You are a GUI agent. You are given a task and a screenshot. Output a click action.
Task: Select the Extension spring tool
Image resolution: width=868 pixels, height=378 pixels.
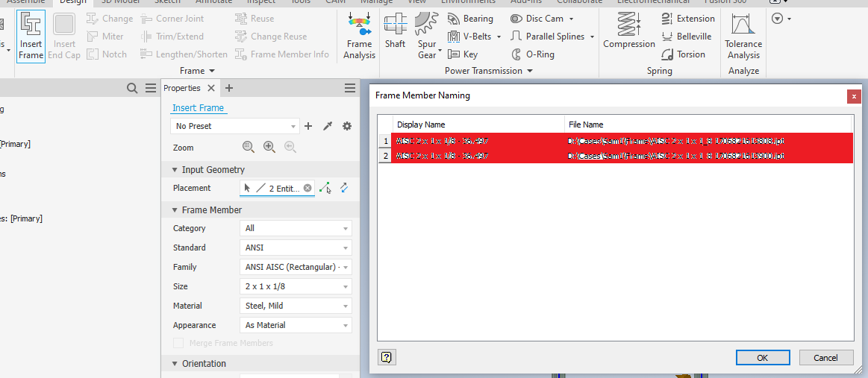pyautogui.click(x=688, y=19)
